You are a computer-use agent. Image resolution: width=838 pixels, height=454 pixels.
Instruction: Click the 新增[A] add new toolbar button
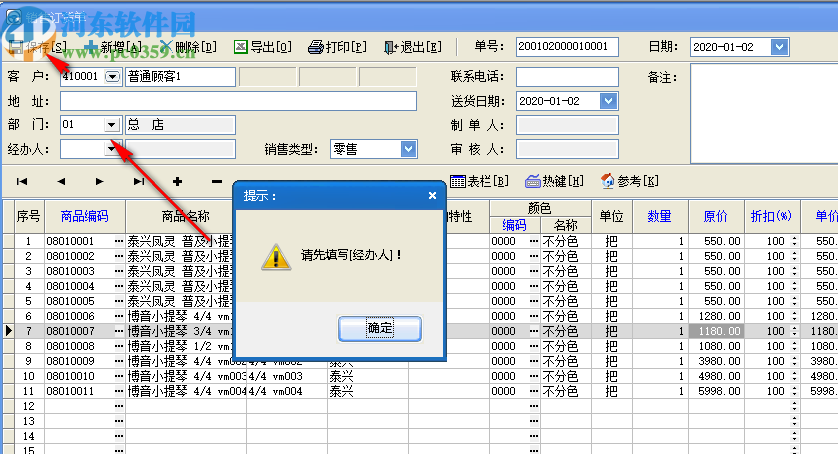pyautogui.click(x=114, y=47)
